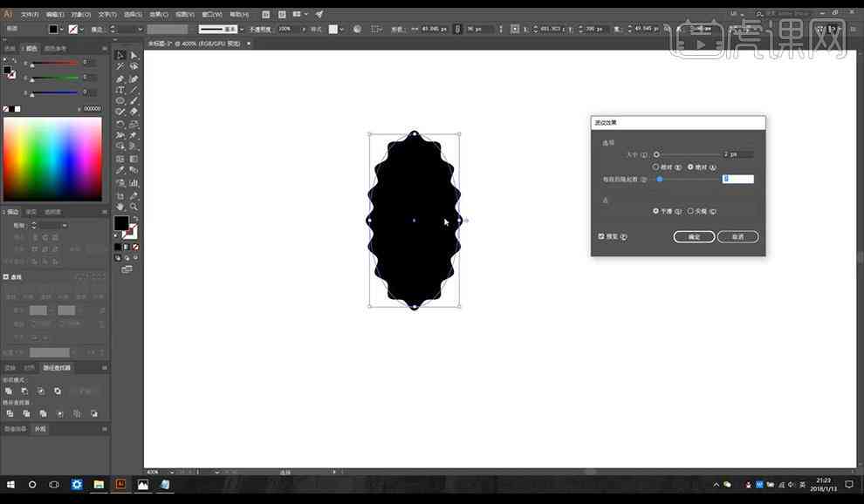The image size is (864, 504).
Task: Open the screen mode button at toolbar bottom
Action: click(127, 269)
